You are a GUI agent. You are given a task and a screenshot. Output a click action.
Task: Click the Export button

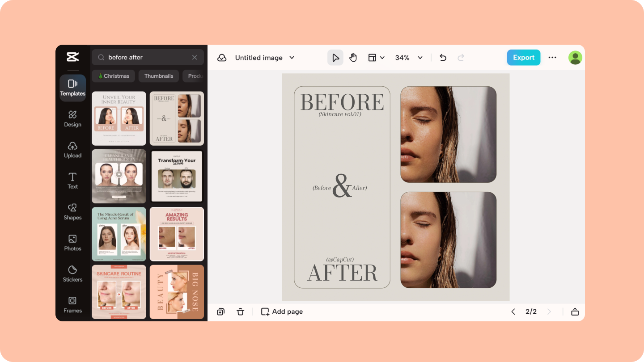523,57
